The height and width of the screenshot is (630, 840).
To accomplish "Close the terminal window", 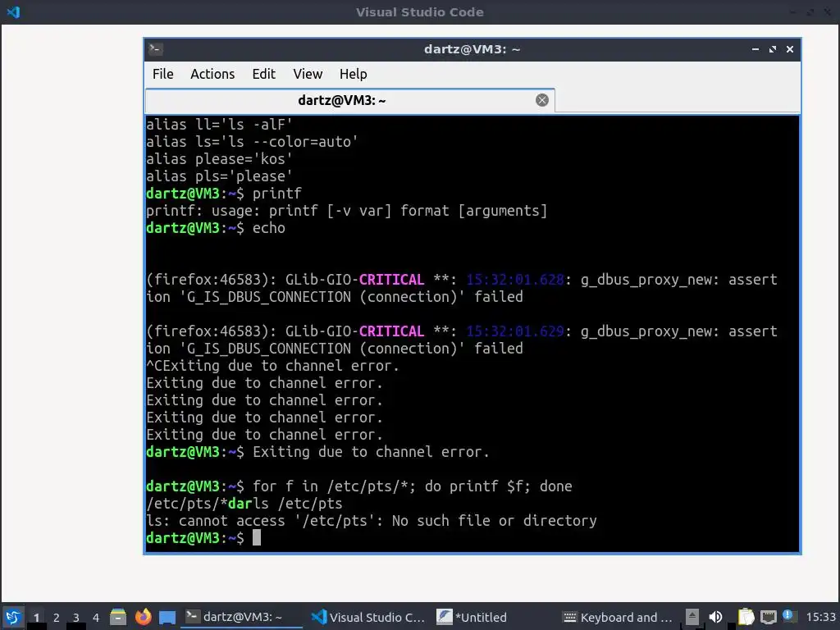I will pyautogui.click(x=790, y=49).
